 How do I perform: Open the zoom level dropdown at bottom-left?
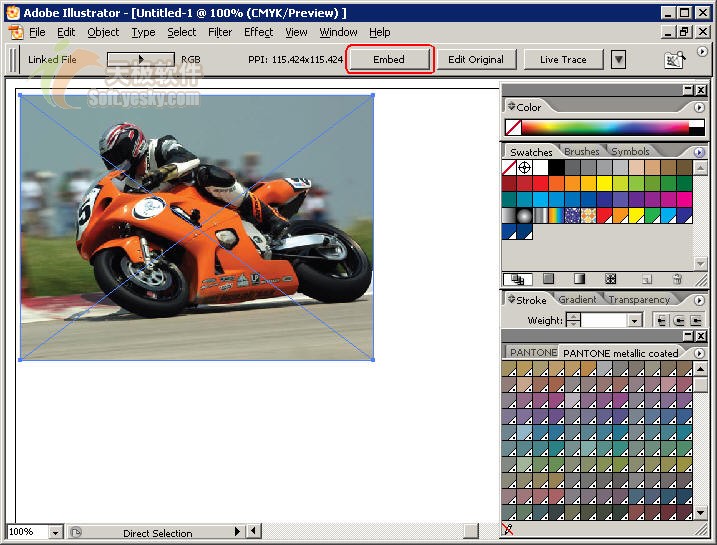[54, 533]
